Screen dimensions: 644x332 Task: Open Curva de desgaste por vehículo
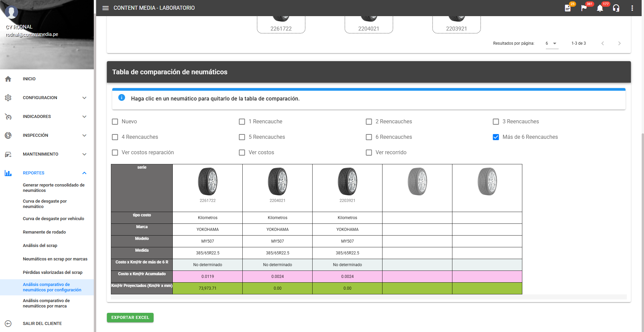click(53, 219)
